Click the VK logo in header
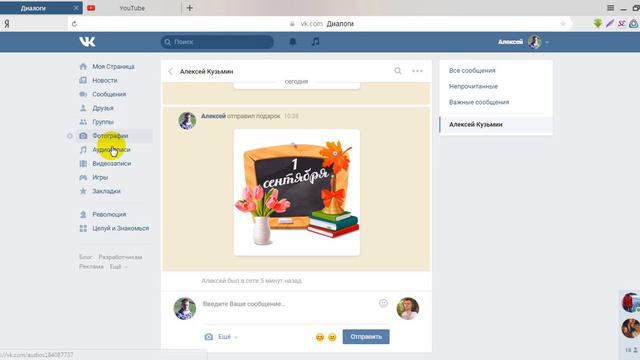 point(87,41)
